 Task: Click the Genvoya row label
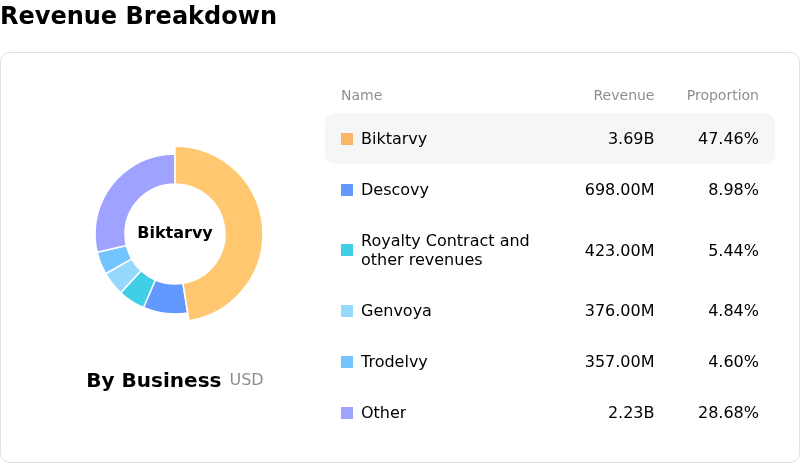tap(396, 311)
